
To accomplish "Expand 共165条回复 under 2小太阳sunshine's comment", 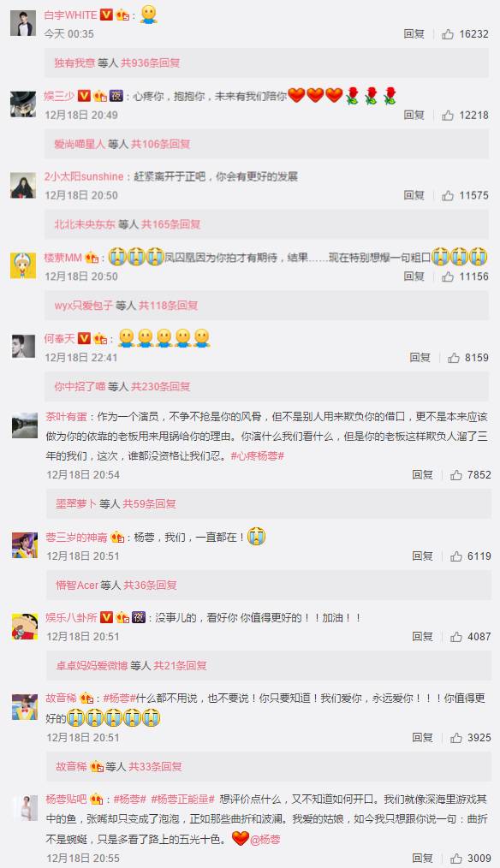I will click(171, 224).
